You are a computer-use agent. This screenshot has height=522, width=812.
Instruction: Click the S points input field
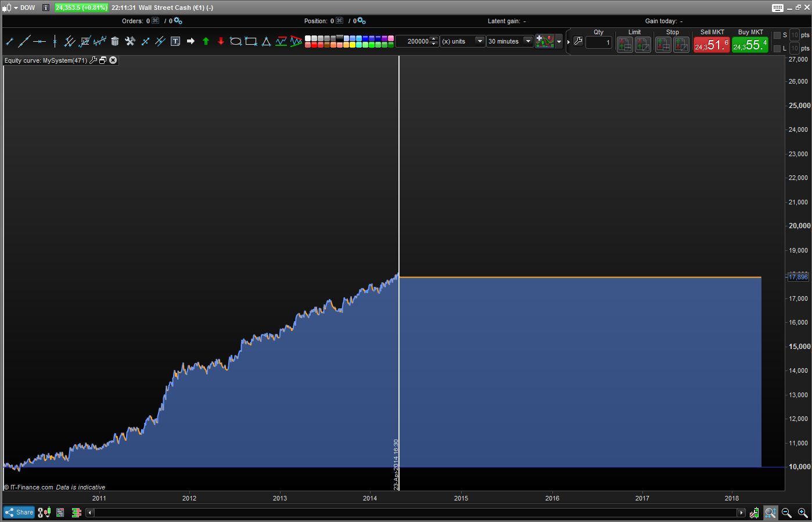[795, 35]
